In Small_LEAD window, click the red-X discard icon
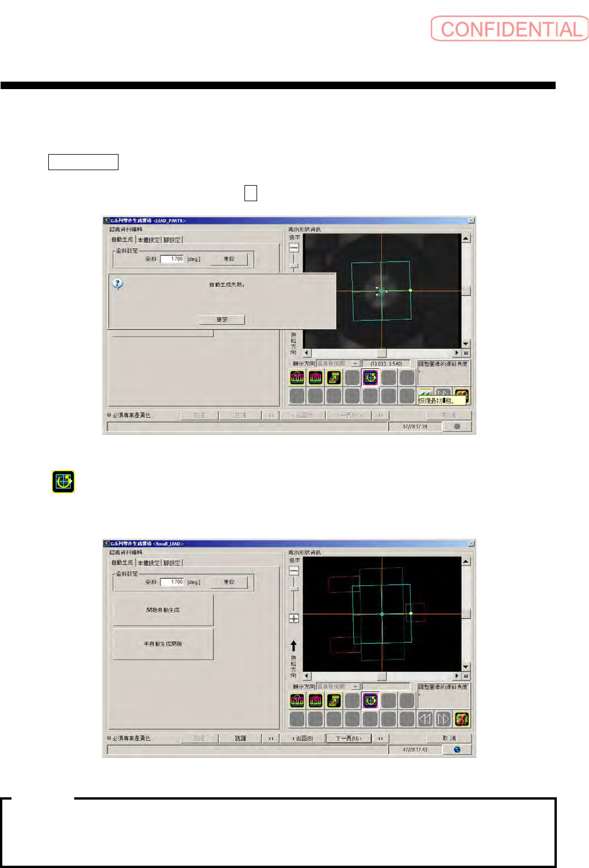This screenshot has height=868, width=589. (x=462, y=719)
